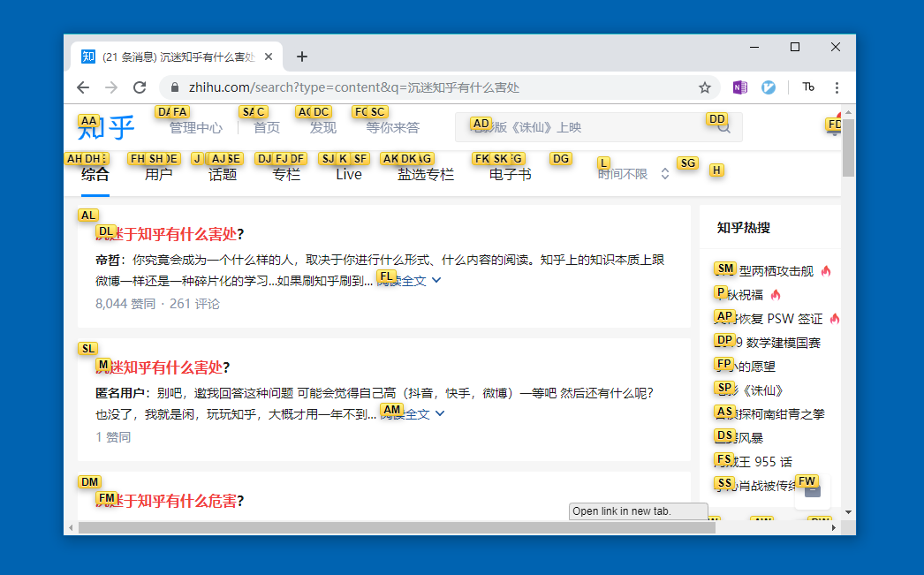Open the notifications bell icon

(x=834, y=127)
